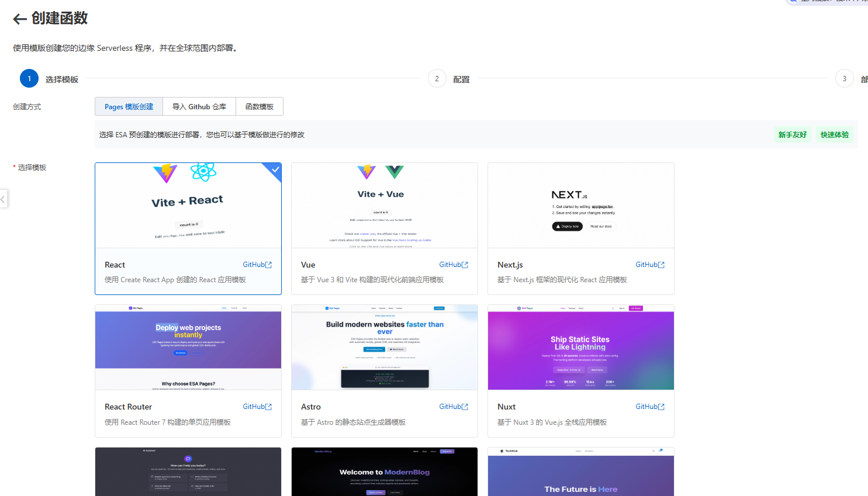The height and width of the screenshot is (496, 868).
Task: Click the 快速体验 tag
Action: click(x=834, y=135)
